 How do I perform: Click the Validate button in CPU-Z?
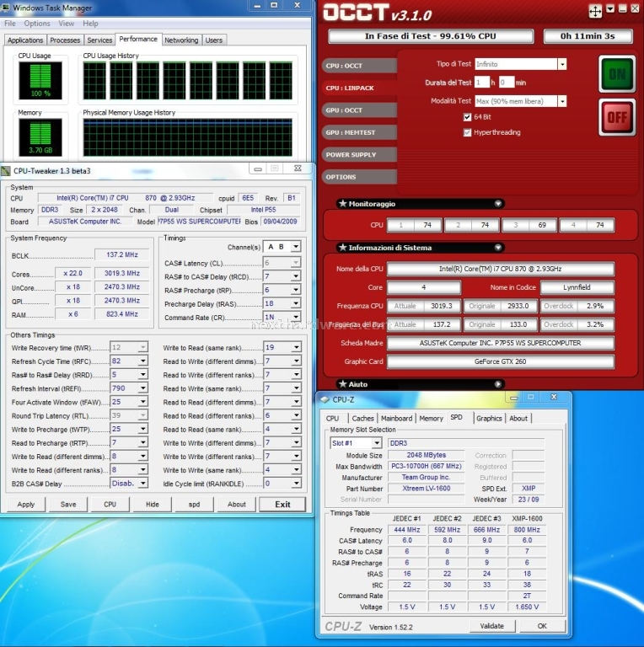click(492, 626)
